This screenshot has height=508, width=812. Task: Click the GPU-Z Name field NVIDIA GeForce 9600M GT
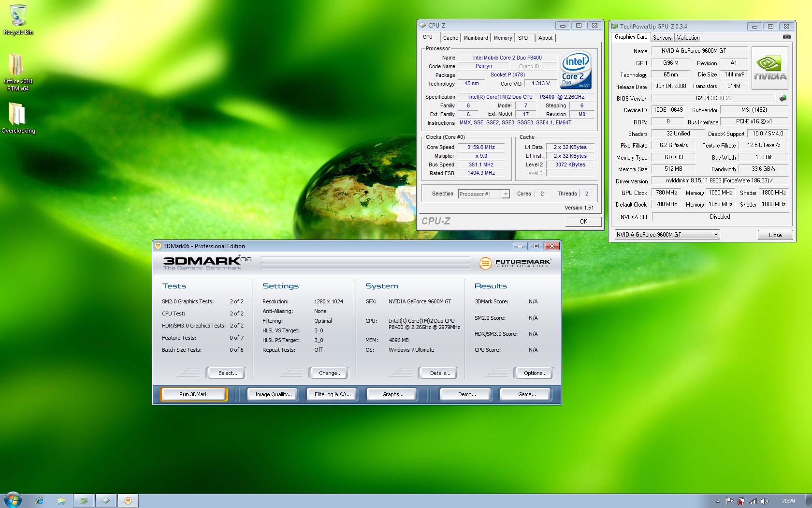[699, 51]
